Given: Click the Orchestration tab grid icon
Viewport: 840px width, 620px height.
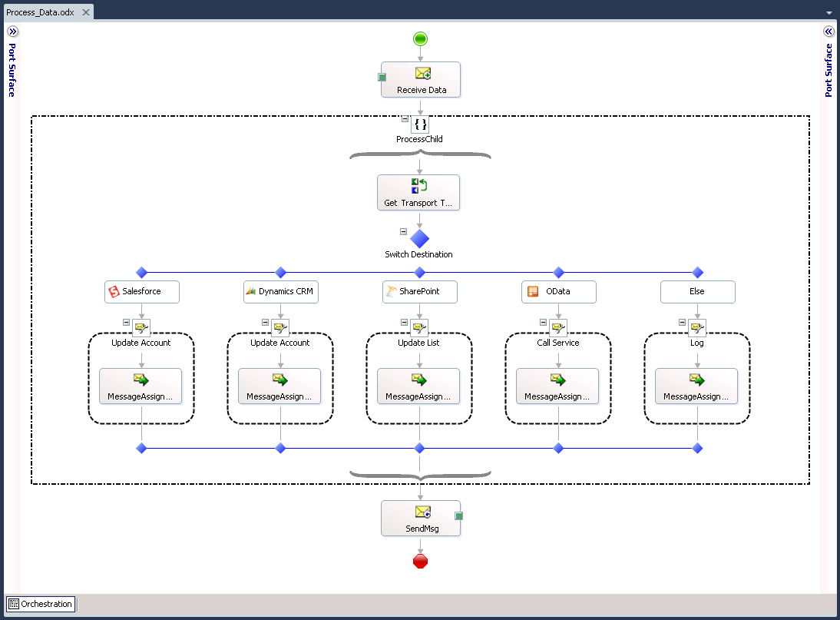Looking at the screenshot, I should pos(14,604).
